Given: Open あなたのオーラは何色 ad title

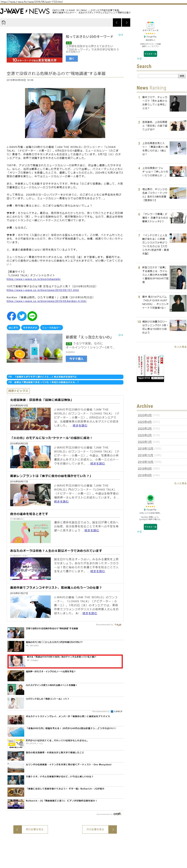Looking at the screenshot, I should pos(56,551).
